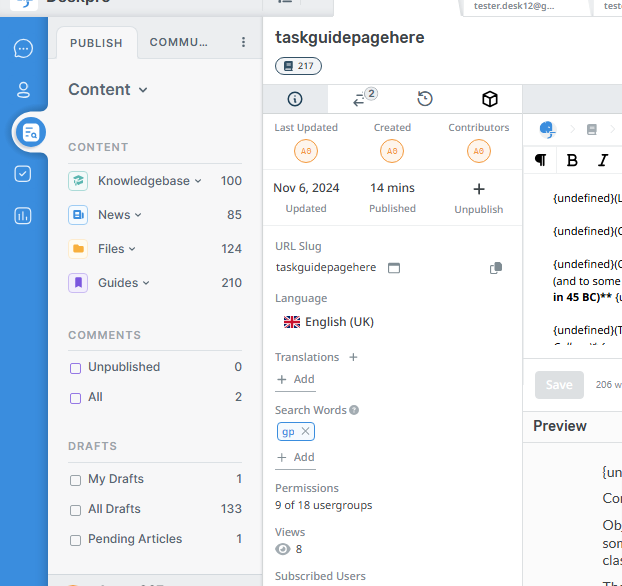
Task: Click the Unpublish button
Action: [x=479, y=197]
